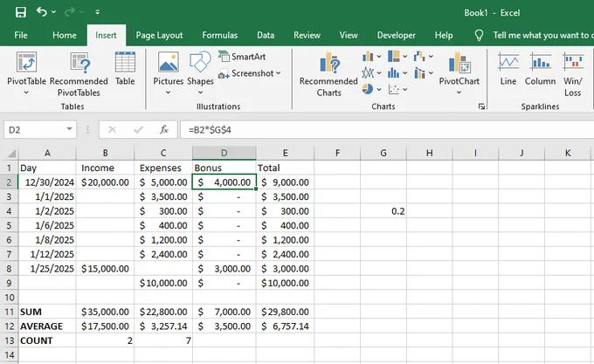The width and height of the screenshot is (594, 364).
Task: Insert a Table
Action: (x=125, y=69)
